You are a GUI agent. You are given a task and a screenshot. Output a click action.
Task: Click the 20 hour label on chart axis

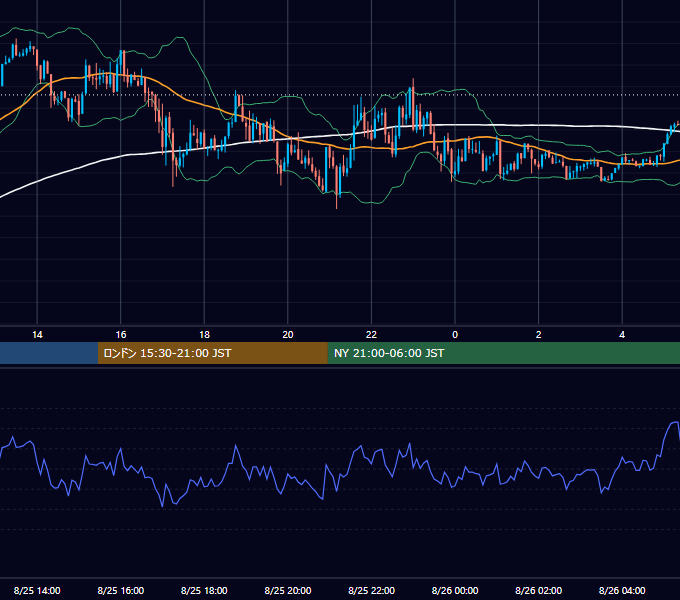(288, 335)
